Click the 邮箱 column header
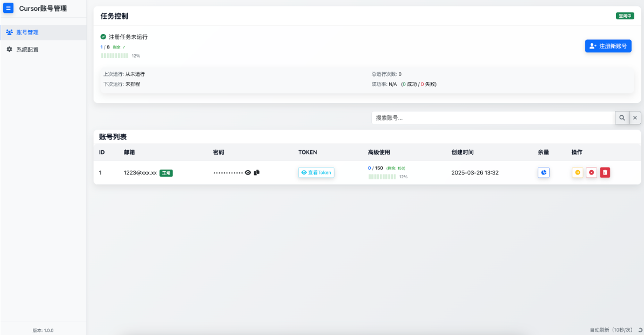The width and height of the screenshot is (644, 335). coord(129,152)
